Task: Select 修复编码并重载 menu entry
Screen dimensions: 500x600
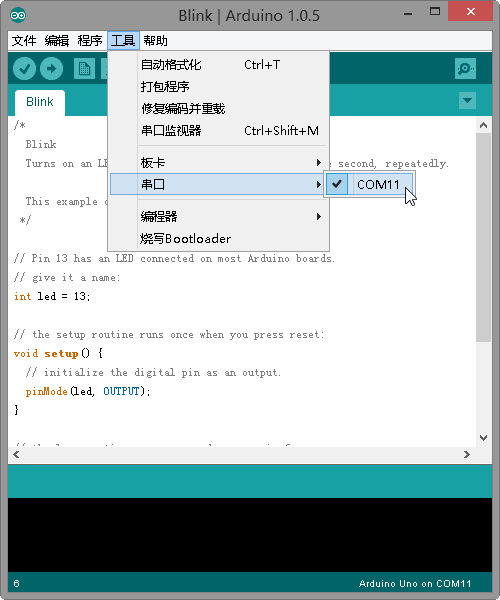Action: [x=218, y=109]
